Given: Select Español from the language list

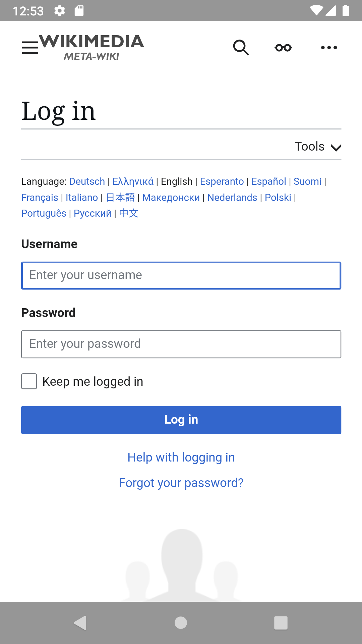Looking at the screenshot, I should (268, 181).
